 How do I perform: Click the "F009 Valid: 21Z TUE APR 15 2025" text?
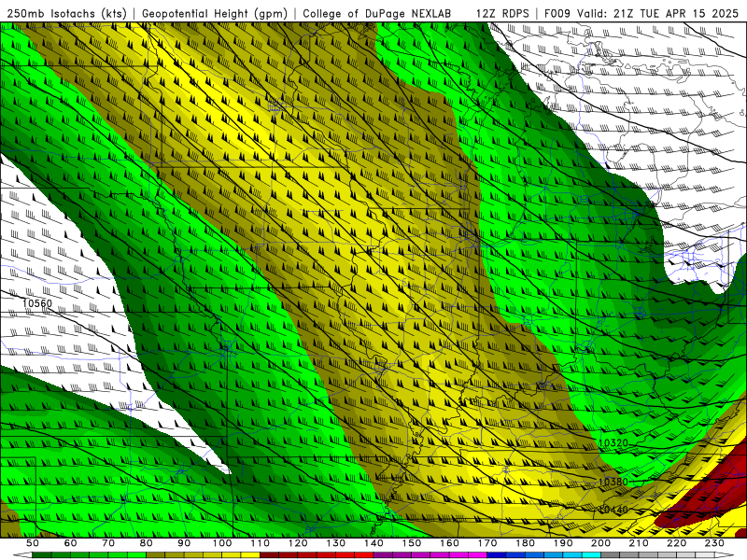[641, 14]
